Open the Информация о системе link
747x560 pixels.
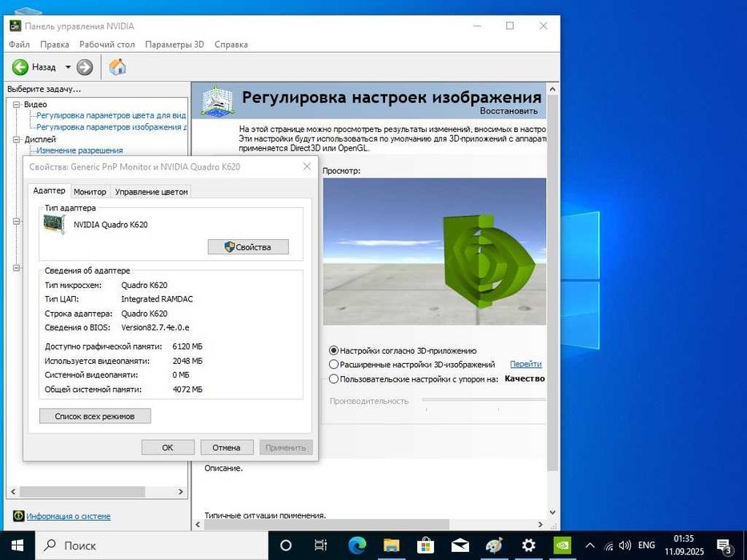(x=69, y=516)
